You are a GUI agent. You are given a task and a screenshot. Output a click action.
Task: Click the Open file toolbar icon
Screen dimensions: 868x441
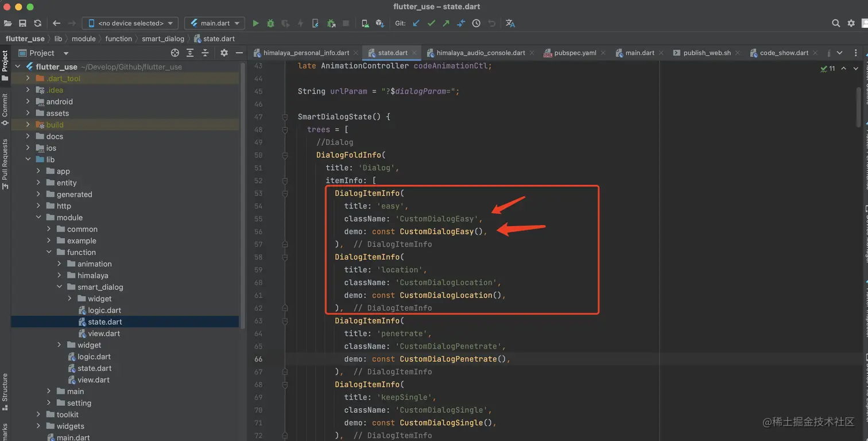(x=8, y=23)
